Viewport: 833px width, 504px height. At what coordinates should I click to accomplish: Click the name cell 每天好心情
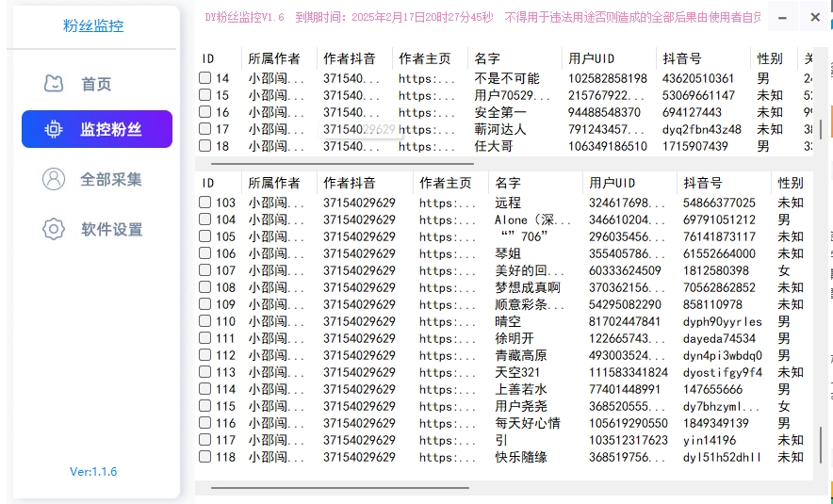(x=528, y=423)
